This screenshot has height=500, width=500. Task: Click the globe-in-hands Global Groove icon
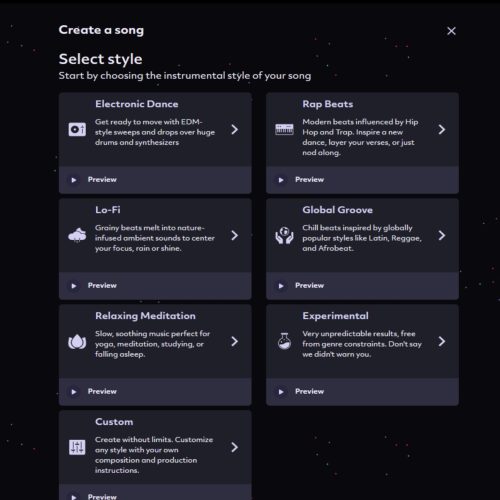(284, 235)
